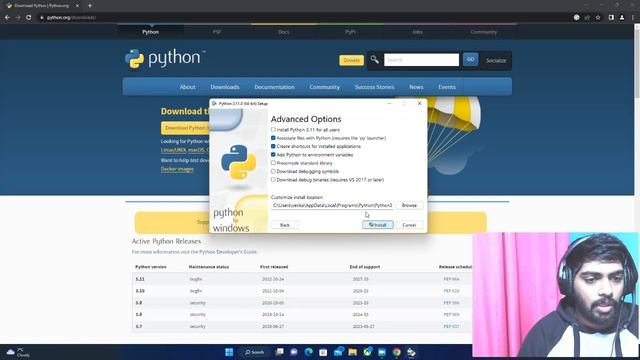Open the Linux/UNIX download link
Screen dimensions: 640x360
[x=173, y=150]
